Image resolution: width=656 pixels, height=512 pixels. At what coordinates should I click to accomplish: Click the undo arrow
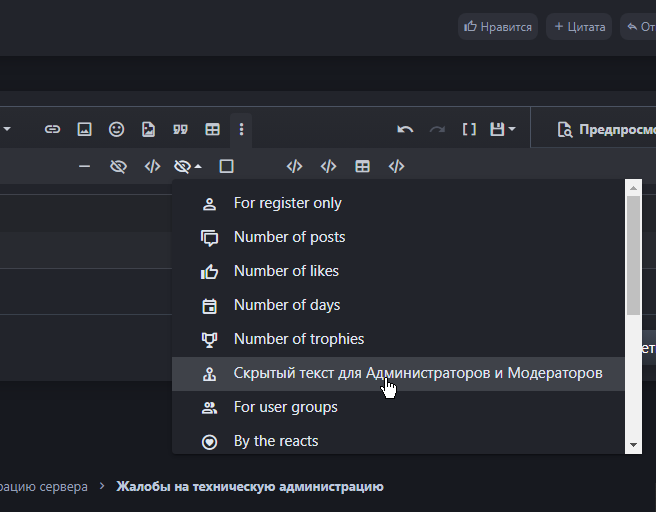pos(405,129)
